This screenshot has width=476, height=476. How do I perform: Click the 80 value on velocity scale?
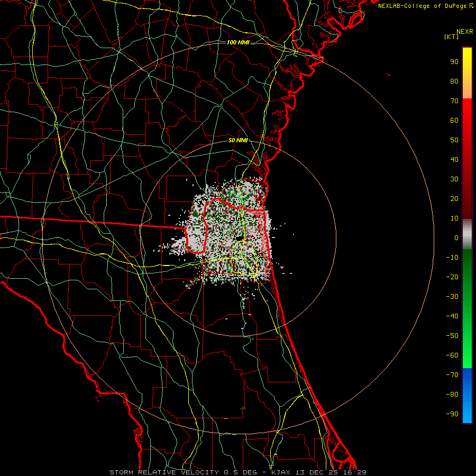(x=454, y=81)
